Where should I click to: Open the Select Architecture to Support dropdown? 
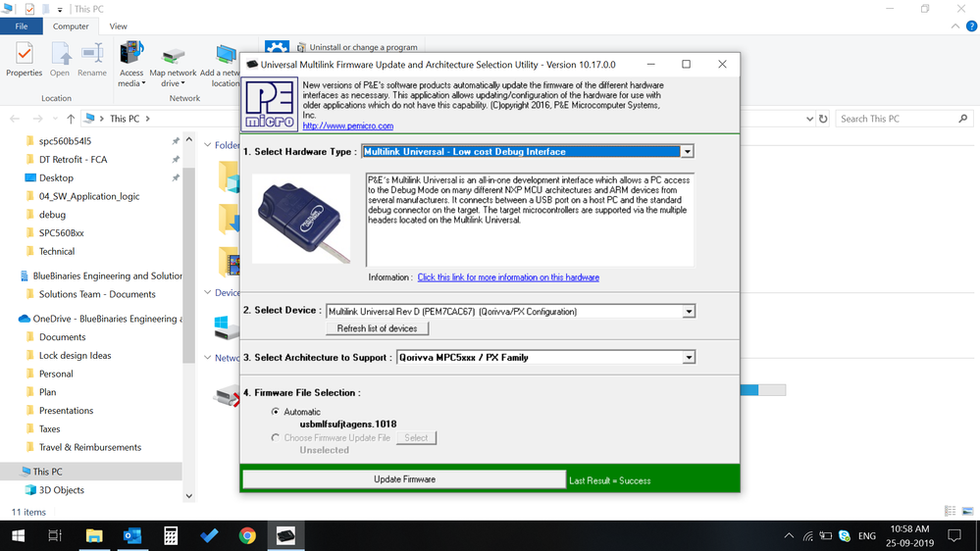[x=688, y=357]
